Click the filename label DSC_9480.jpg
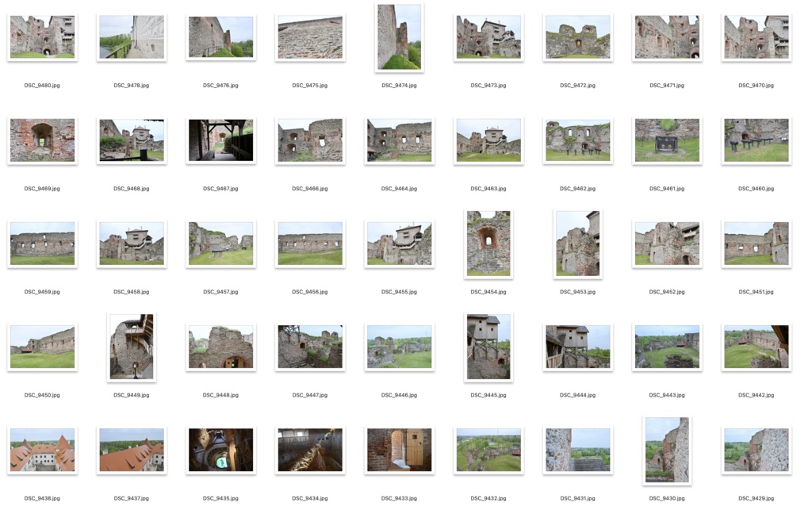 (42, 86)
